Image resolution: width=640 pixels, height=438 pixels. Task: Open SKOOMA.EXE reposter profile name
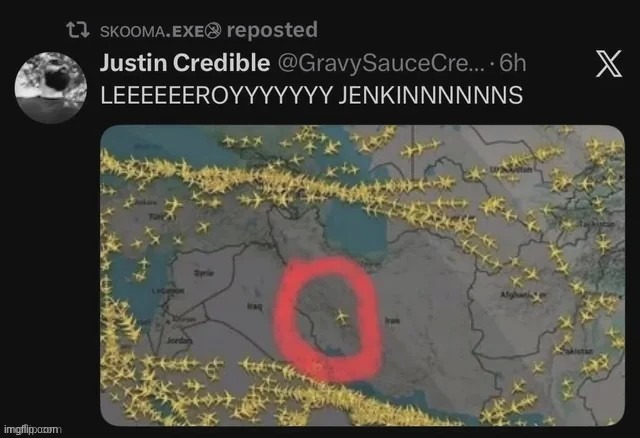151,31
